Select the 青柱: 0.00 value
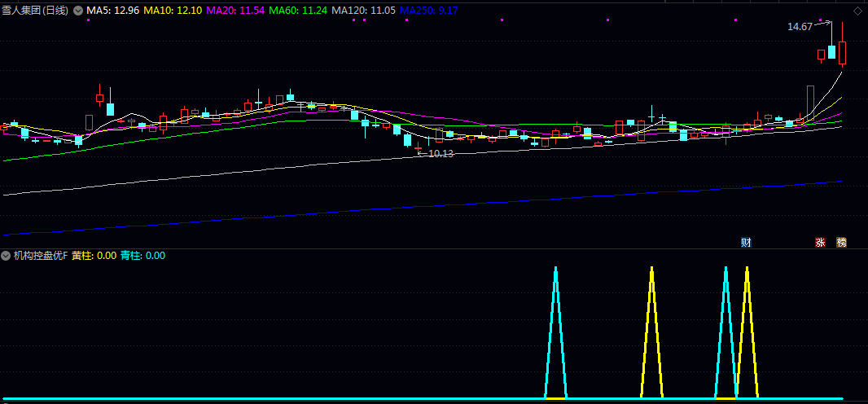 click(x=142, y=256)
